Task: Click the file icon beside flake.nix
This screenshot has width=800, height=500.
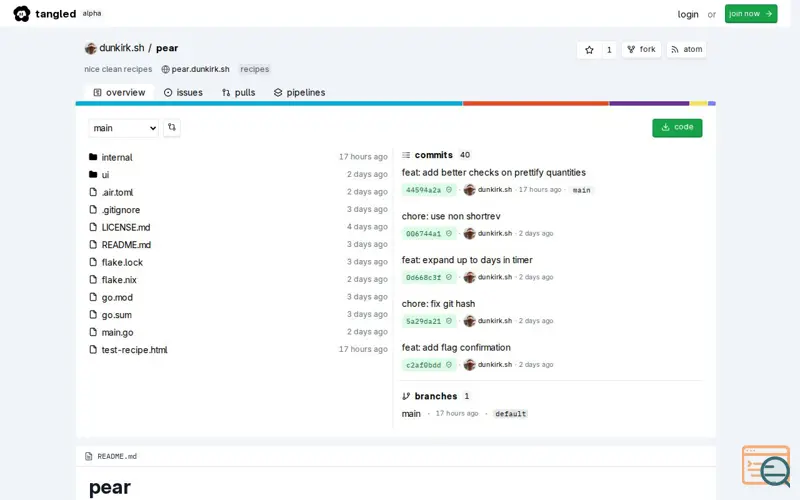Action: click(x=93, y=279)
